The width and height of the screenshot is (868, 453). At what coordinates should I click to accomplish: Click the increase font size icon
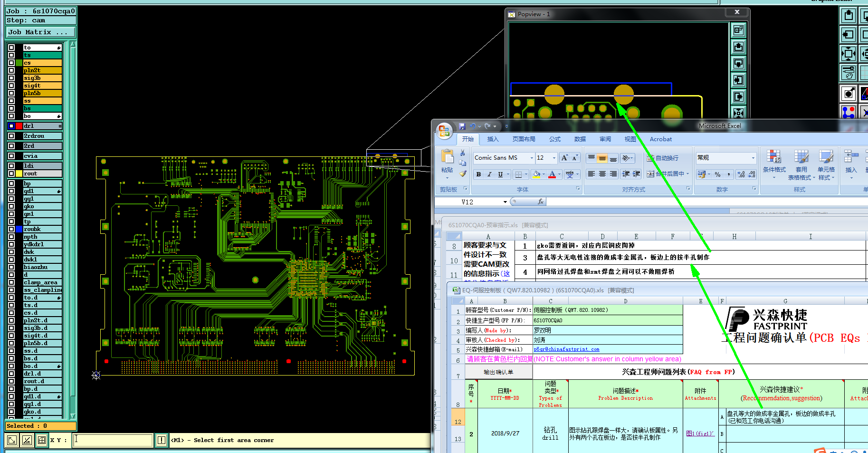[x=564, y=158]
